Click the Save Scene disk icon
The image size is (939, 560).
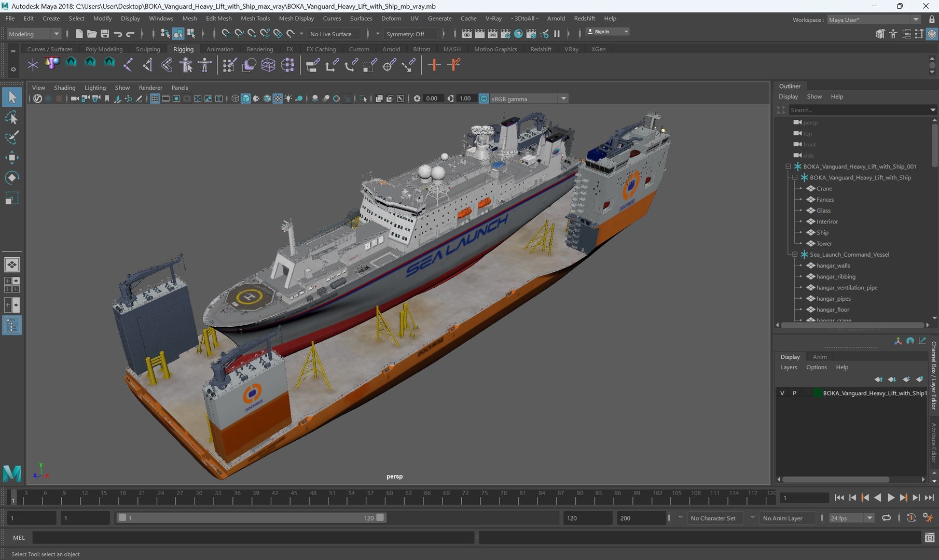tap(105, 34)
